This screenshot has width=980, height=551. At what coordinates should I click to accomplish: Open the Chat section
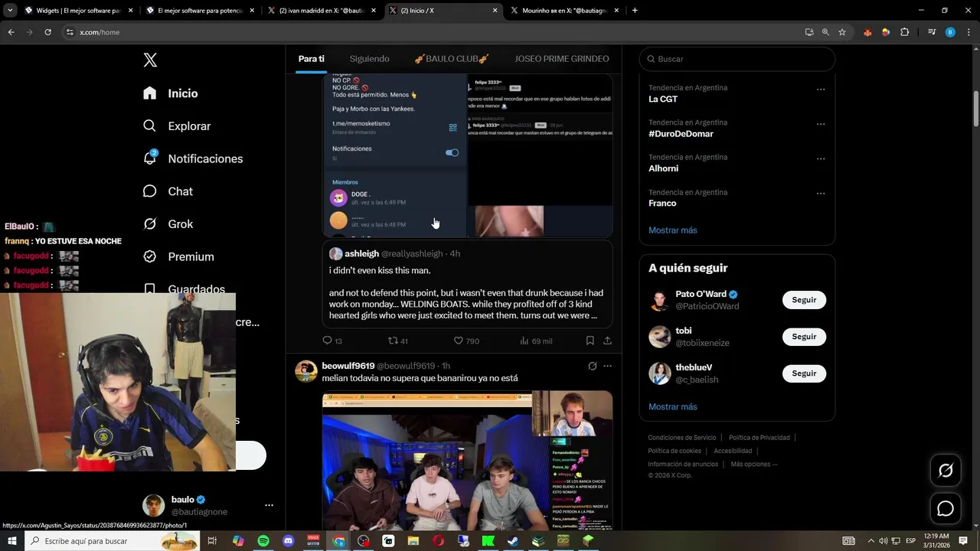tap(168, 191)
